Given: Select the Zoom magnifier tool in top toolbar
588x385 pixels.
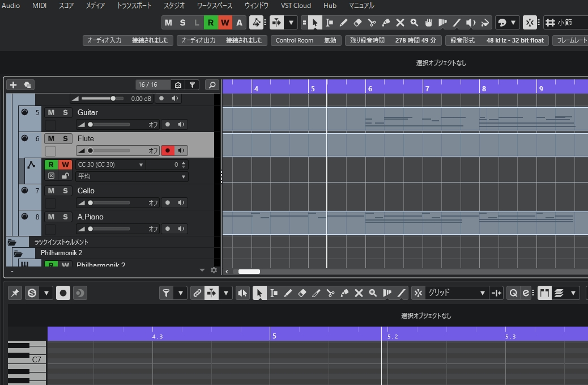Looking at the screenshot, I should point(414,23).
